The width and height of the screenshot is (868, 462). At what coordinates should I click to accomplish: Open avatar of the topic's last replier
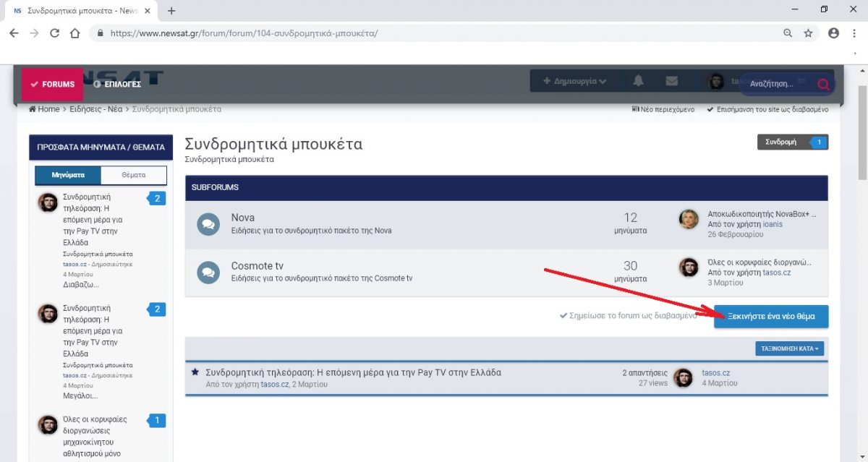click(683, 377)
